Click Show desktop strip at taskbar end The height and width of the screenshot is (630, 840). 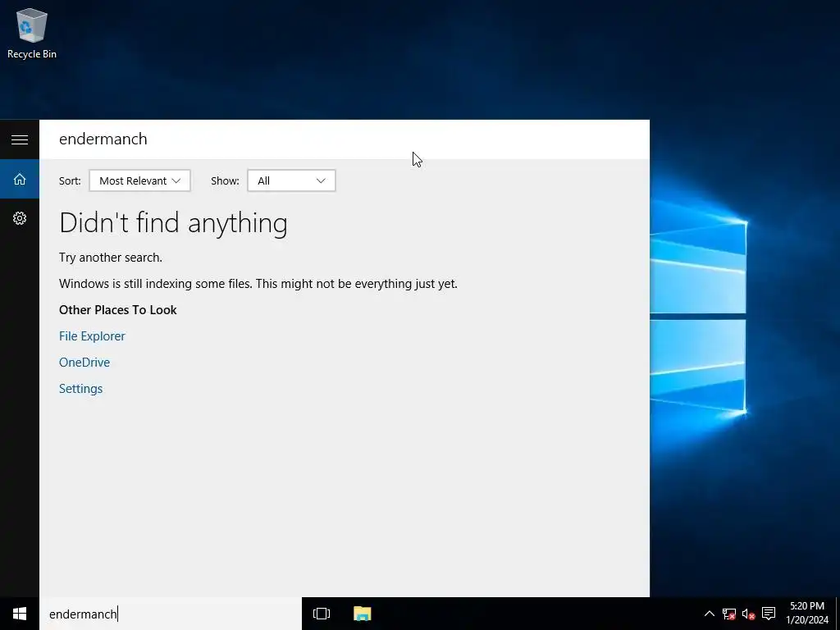pyautogui.click(x=838, y=614)
